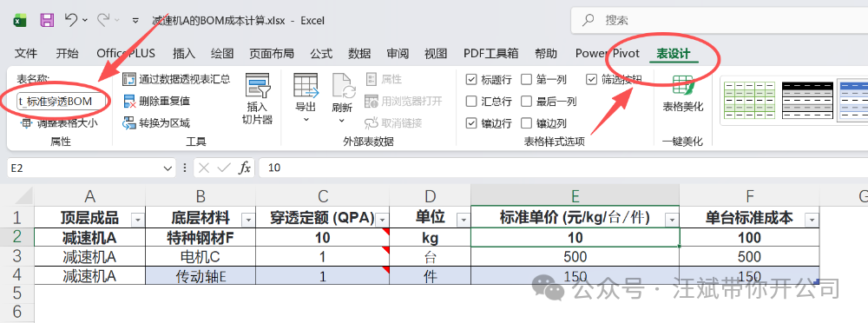868x323 pixels.
Task: Apply the blue table style thumbnail
Action: click(x=853, y=102)
